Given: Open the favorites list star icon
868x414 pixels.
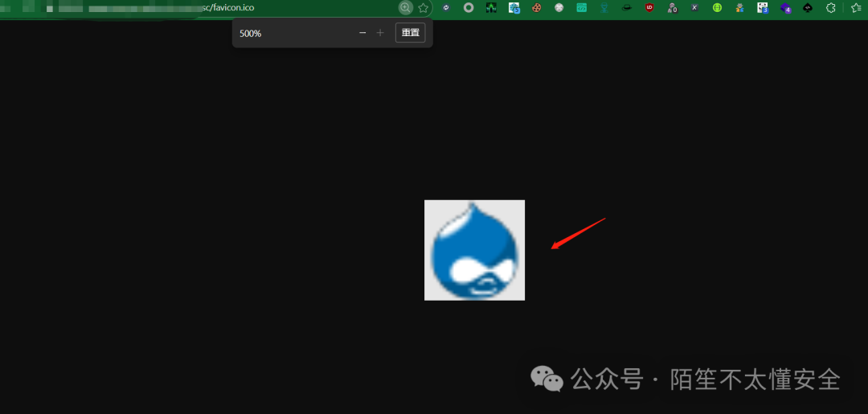Looking at the screenshot, I should [x=856, y=8].
